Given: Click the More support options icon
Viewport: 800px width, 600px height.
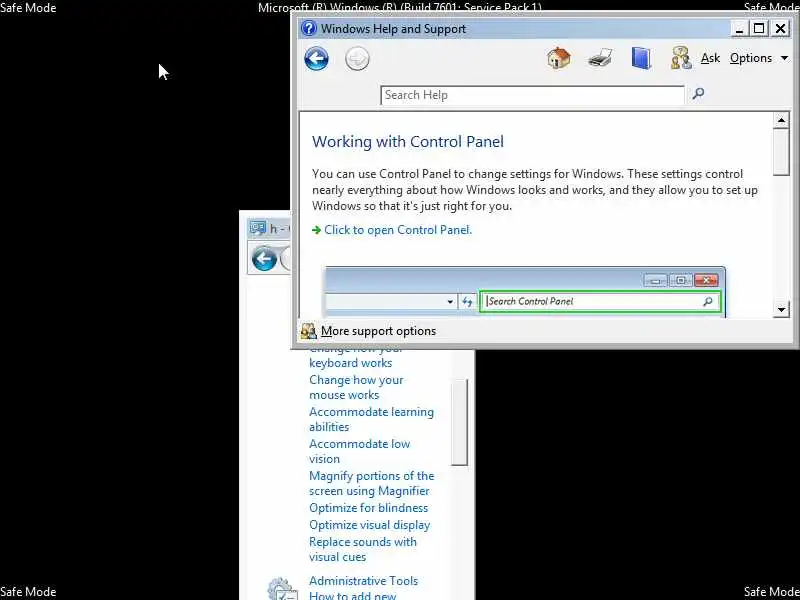Looking at the screenshot, I should pyautogui.click(x=308, y=332).
